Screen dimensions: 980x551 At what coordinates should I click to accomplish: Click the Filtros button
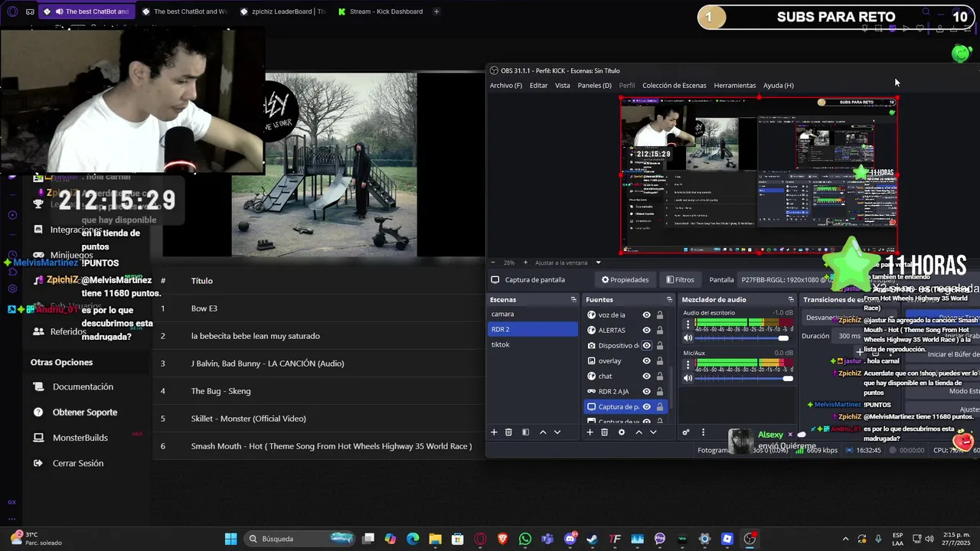[680, 279]
